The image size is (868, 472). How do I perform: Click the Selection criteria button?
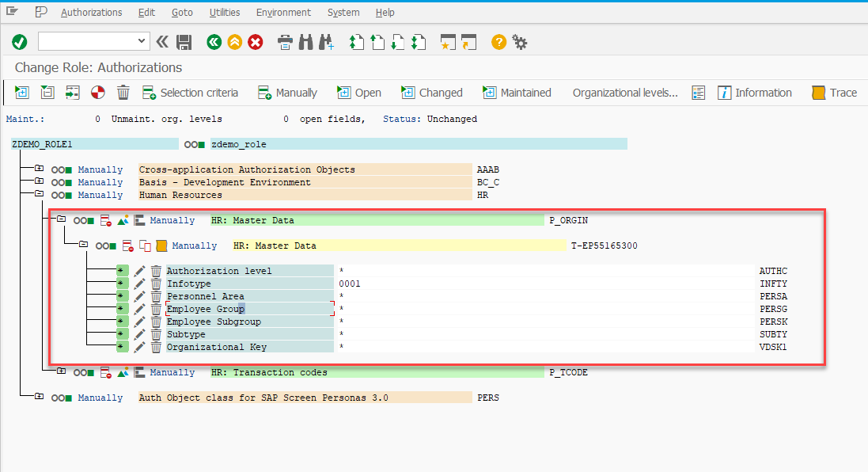191,93
